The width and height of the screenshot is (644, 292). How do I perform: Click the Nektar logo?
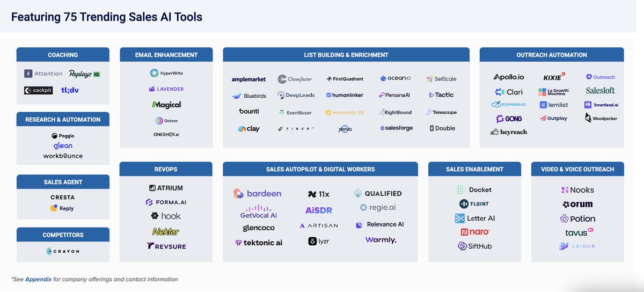click(x=166, y=231)
